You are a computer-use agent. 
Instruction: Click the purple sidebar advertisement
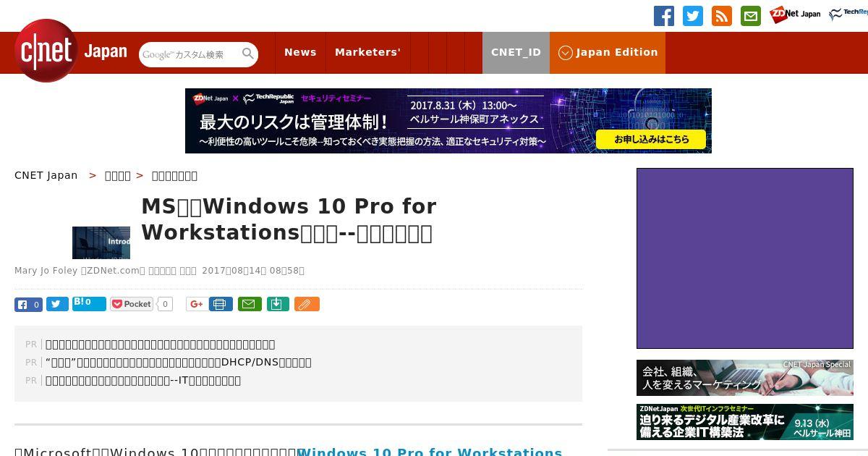pyautogui.click(x=745, y=258)
